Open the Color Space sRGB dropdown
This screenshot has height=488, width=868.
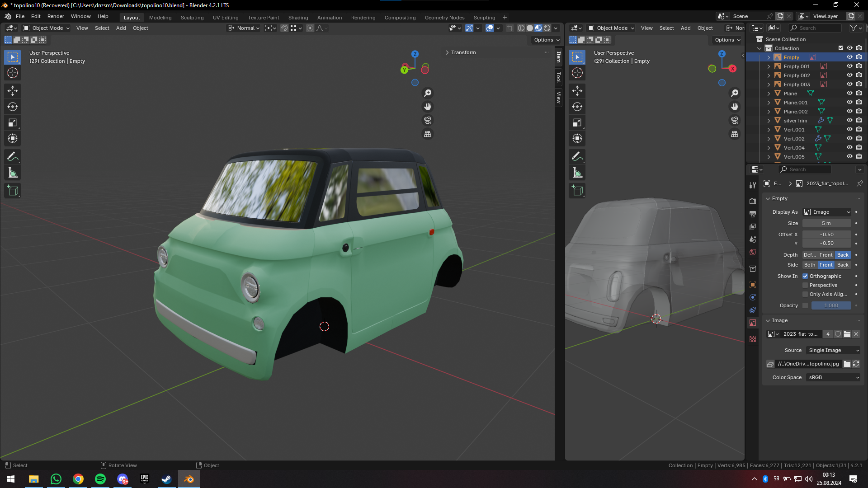pos(833,377)
